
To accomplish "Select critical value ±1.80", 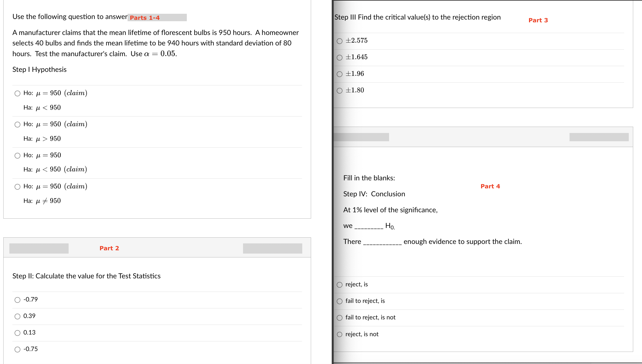I will [x=339, y=91].
